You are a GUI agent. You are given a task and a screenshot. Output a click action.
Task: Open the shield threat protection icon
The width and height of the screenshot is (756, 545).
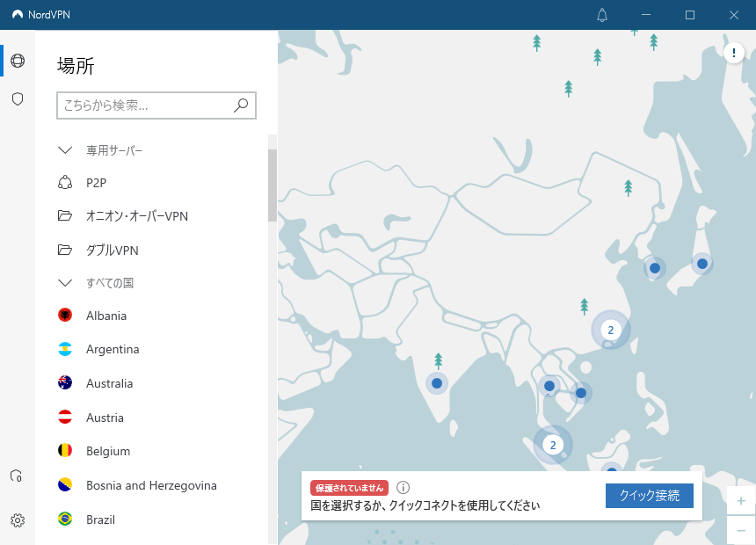pos(18,98)
